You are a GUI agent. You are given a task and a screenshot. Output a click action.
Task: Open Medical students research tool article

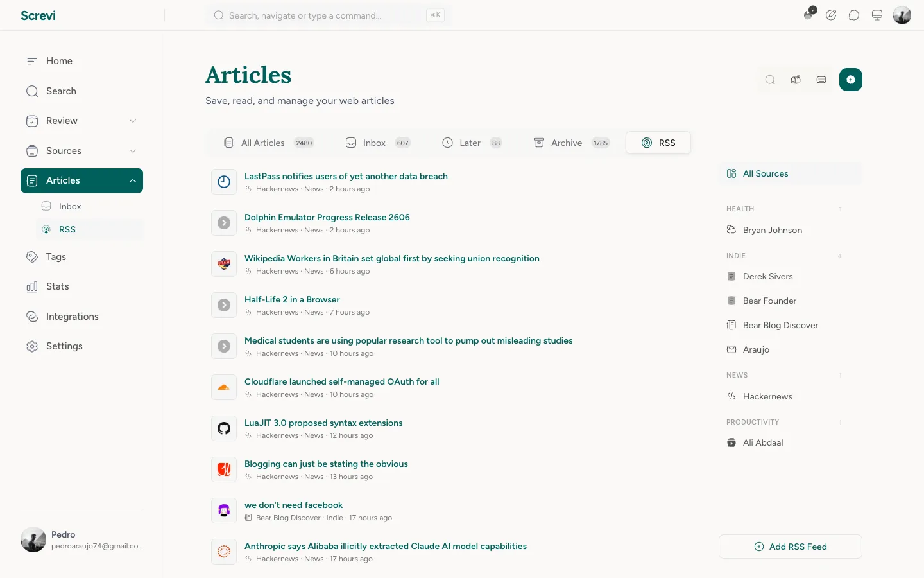[x=409, y=340]
